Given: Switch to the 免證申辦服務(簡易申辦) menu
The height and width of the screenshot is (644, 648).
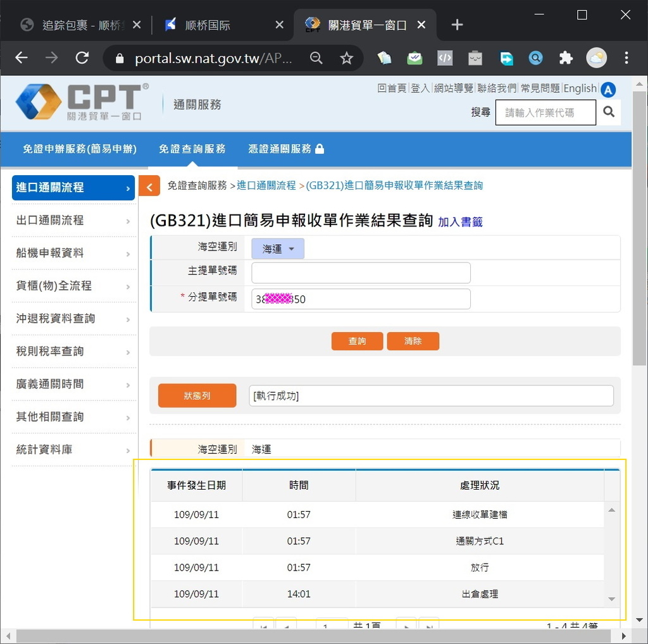Looking at the screenshot, I should click(80, 149).
